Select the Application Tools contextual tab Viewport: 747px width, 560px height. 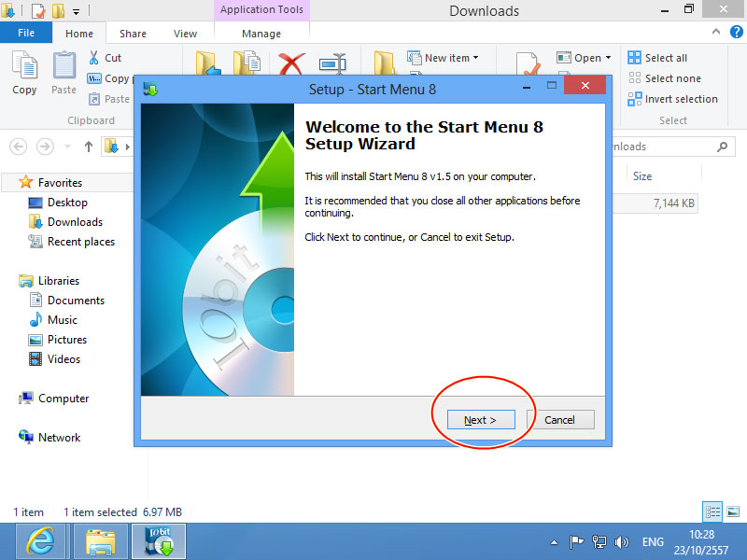pos(261,9)
